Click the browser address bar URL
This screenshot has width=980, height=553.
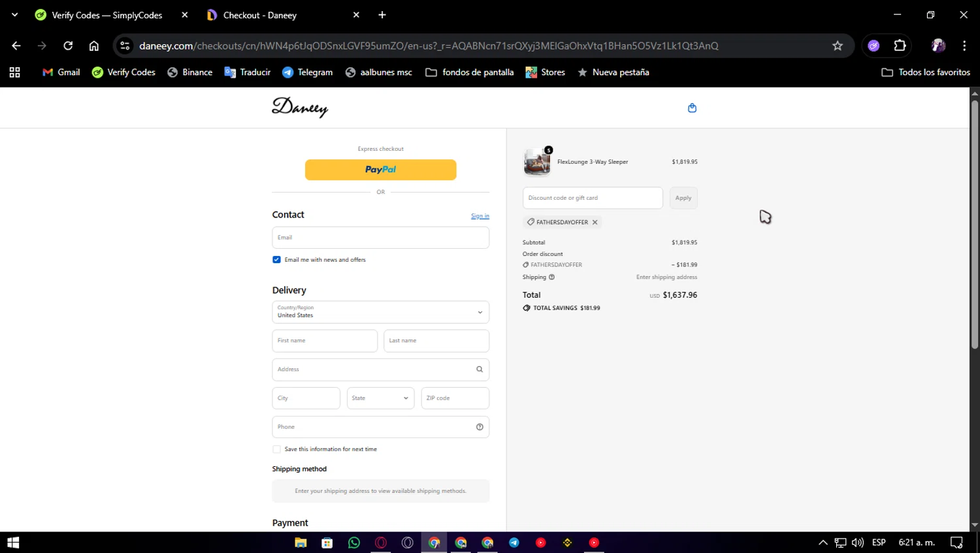429,46
